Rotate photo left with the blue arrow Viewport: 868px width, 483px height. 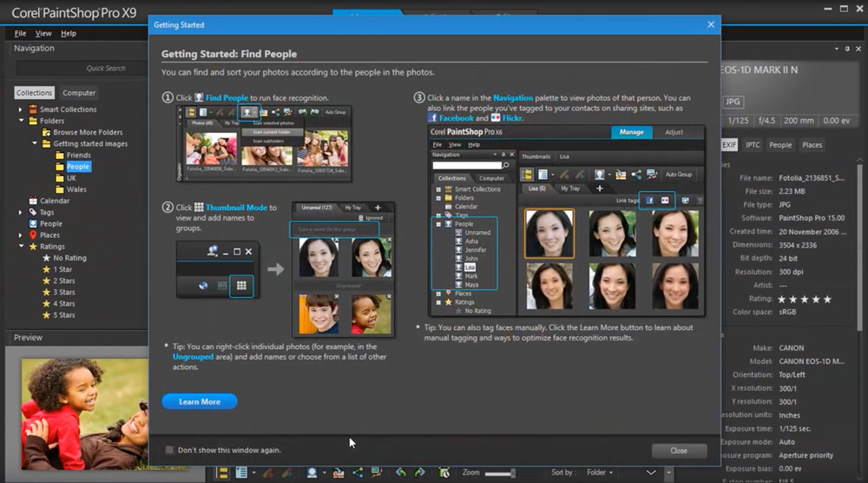(x=401, y=473)
